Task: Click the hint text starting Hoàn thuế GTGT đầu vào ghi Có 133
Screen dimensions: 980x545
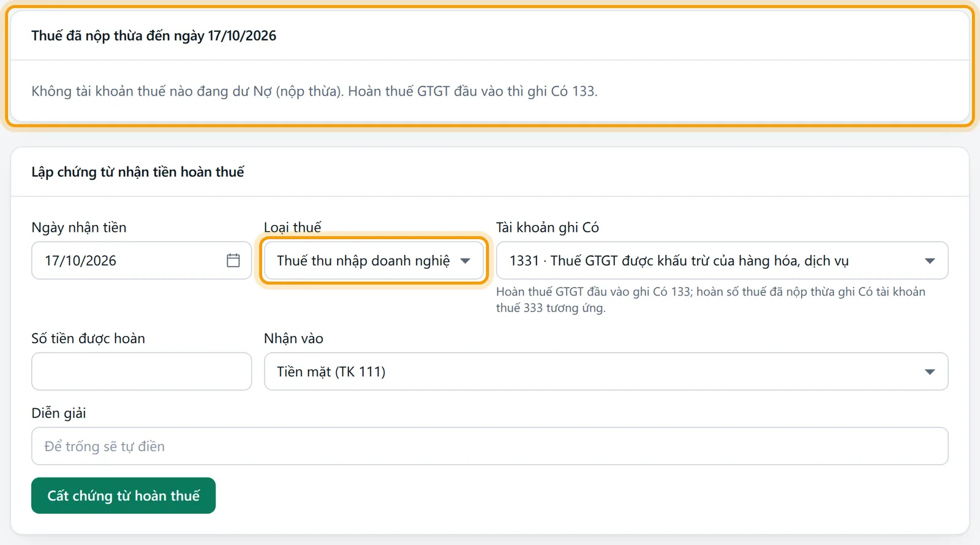Action: [x=710, y=300]
